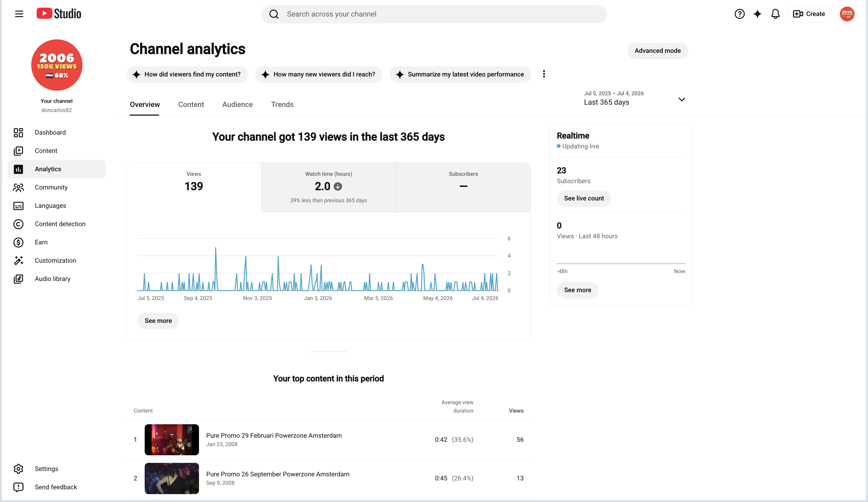This screenshot has width=868, height=502.
Task: Click See more below the views chart
Action: [x=158, y=321]
